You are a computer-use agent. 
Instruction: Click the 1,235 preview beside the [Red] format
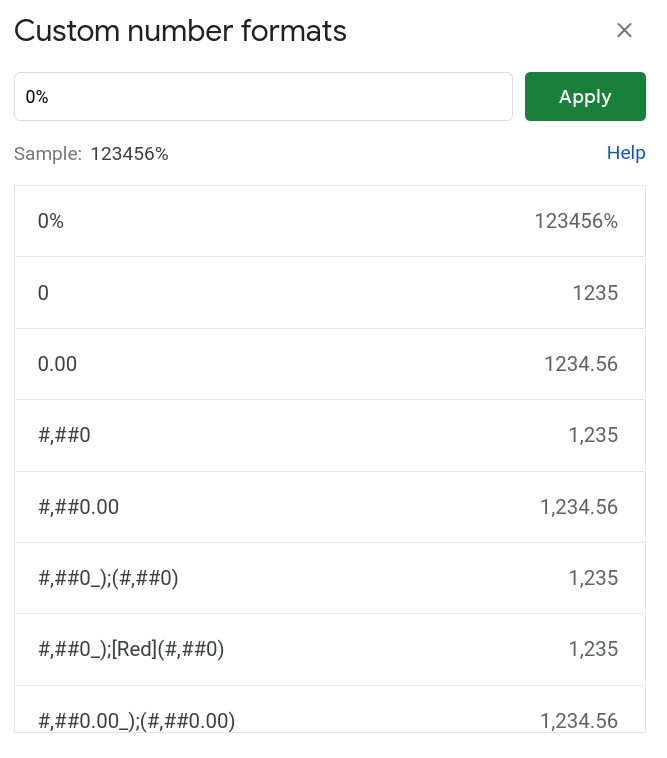point(593,649)
